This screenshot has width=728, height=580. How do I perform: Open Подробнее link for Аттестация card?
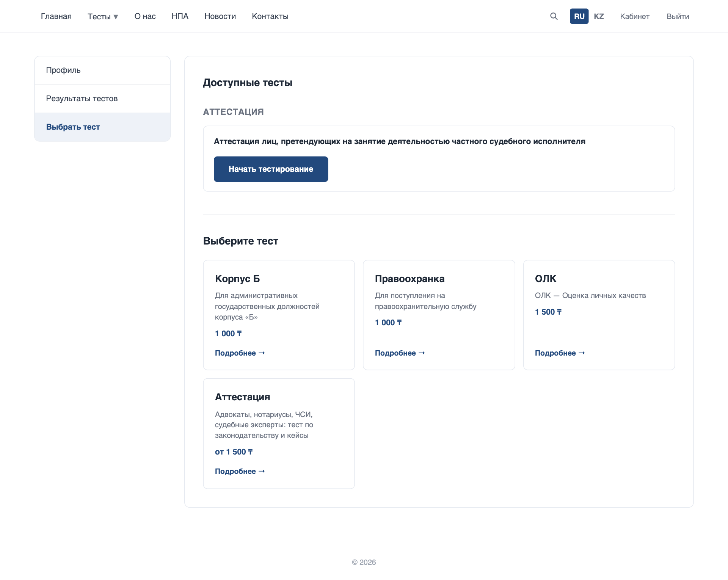(240, 471)
